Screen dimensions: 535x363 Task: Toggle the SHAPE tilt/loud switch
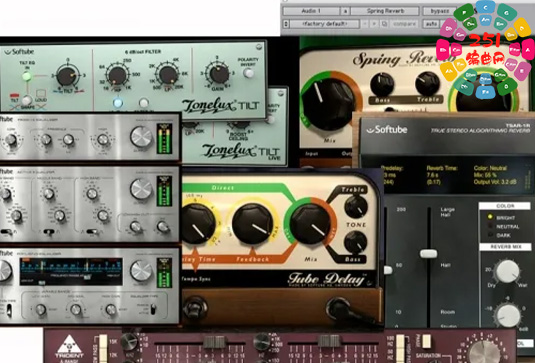pos(27,101)
